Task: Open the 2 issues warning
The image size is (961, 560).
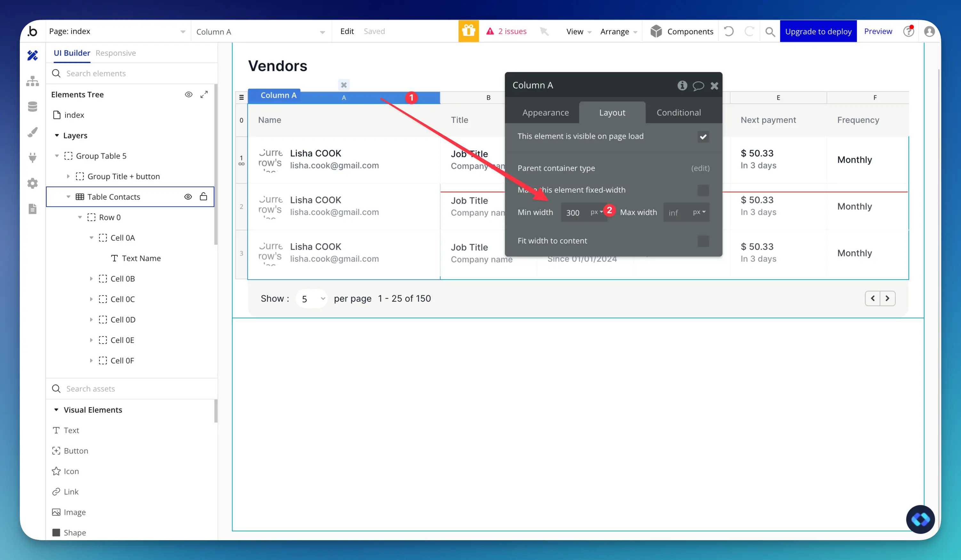Action: coord(507,31)
